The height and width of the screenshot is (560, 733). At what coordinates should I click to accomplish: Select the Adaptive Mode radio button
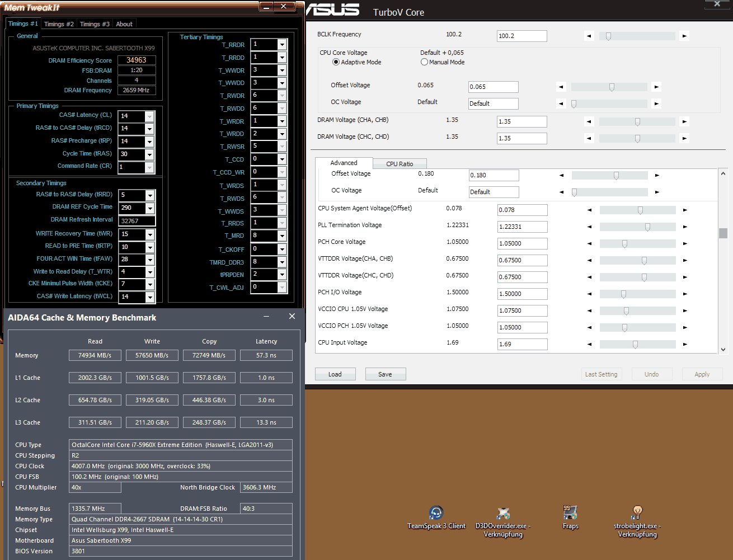336,62
